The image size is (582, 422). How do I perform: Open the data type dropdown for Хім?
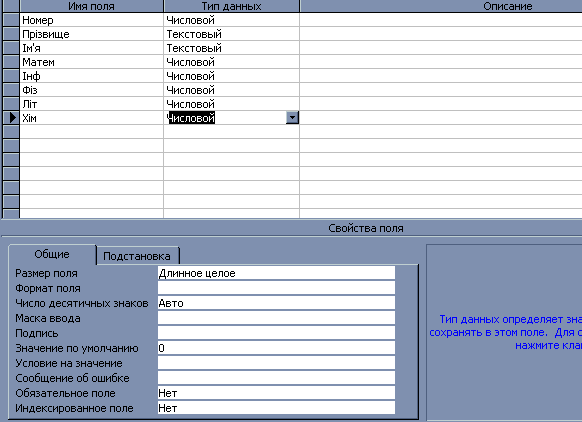point(292,118)
